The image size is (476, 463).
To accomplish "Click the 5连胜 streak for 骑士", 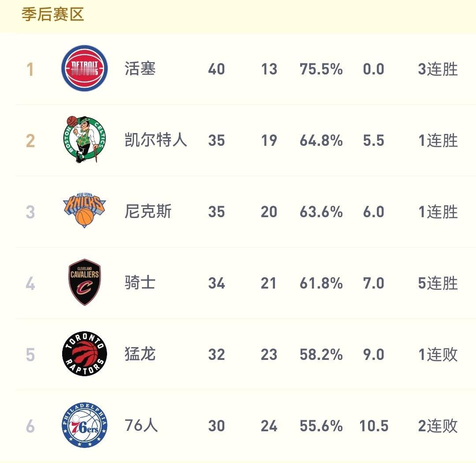I will pos(437,283).
